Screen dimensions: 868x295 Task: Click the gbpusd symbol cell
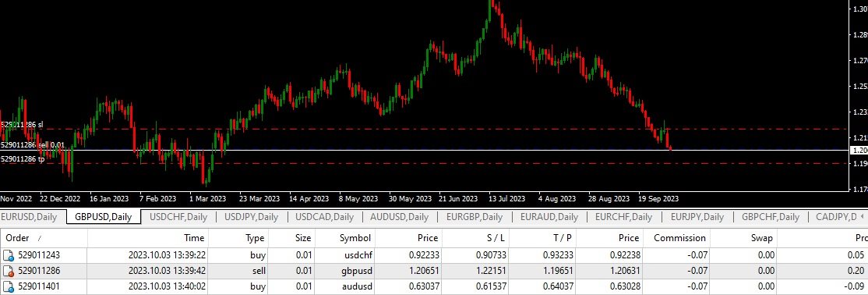357,271
